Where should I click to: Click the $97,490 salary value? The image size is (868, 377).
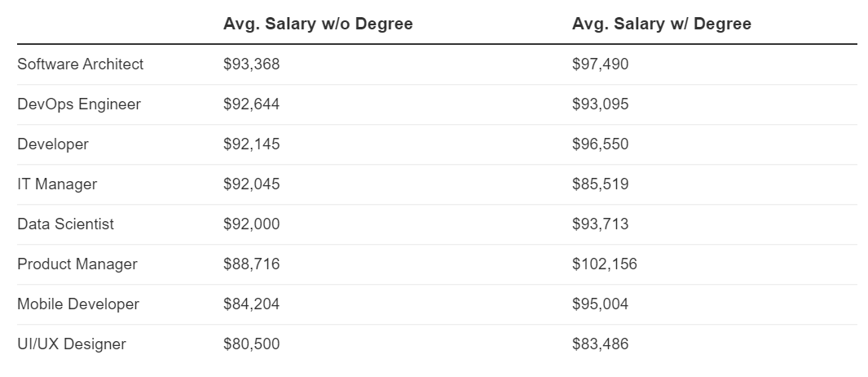tap(600, 64)
